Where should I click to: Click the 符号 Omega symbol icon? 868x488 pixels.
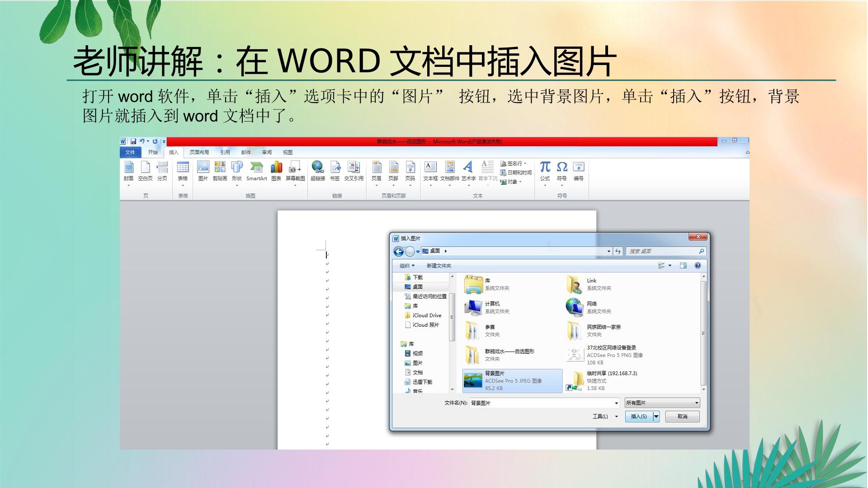coord(562,167)
